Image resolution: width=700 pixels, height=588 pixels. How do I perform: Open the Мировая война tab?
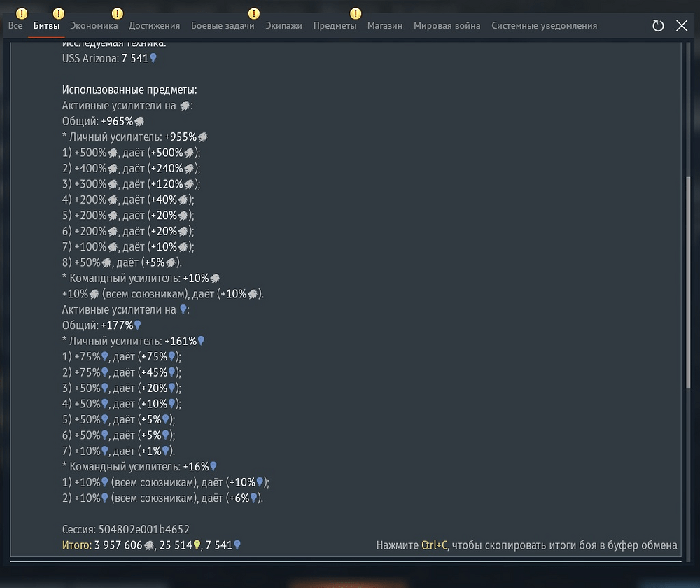[447, 26]
